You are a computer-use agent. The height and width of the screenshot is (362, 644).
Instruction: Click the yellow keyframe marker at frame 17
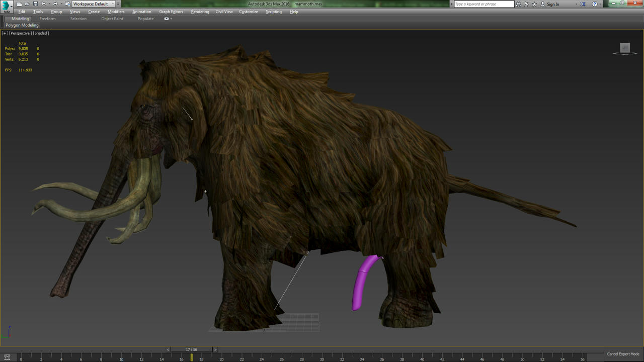tap(191, 357)
